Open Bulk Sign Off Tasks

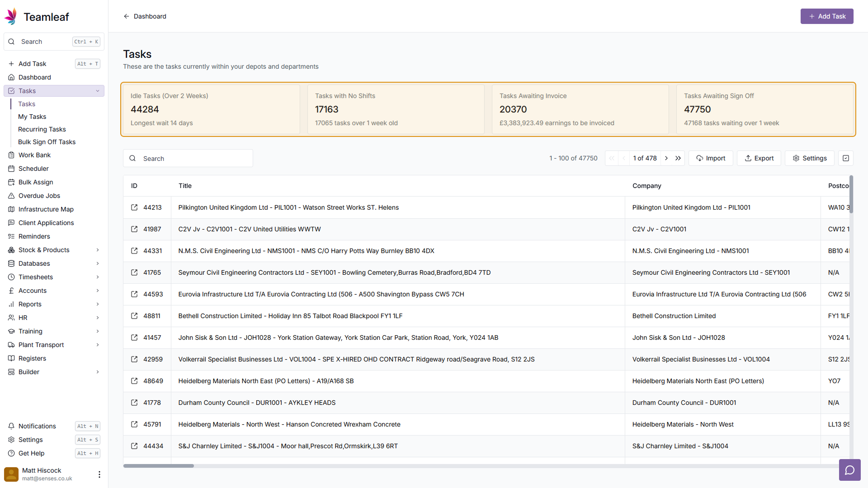point(47,142)
